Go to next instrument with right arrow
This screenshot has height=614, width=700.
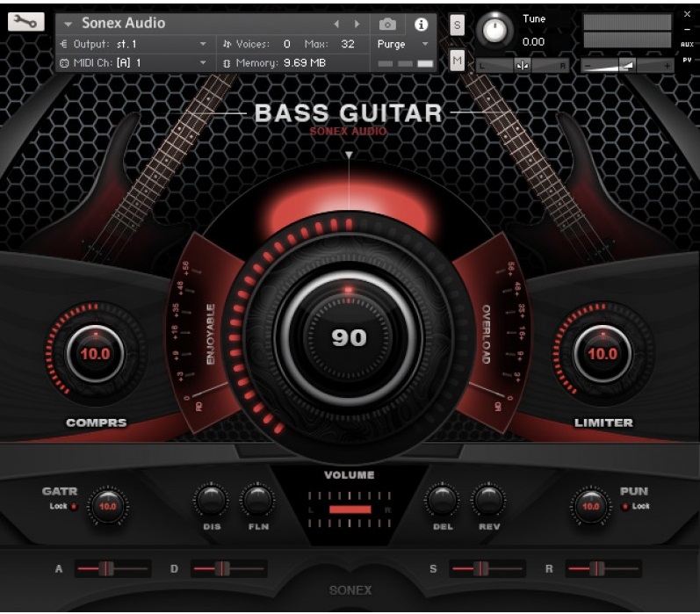pyautogui.click(x=357, y=24)
